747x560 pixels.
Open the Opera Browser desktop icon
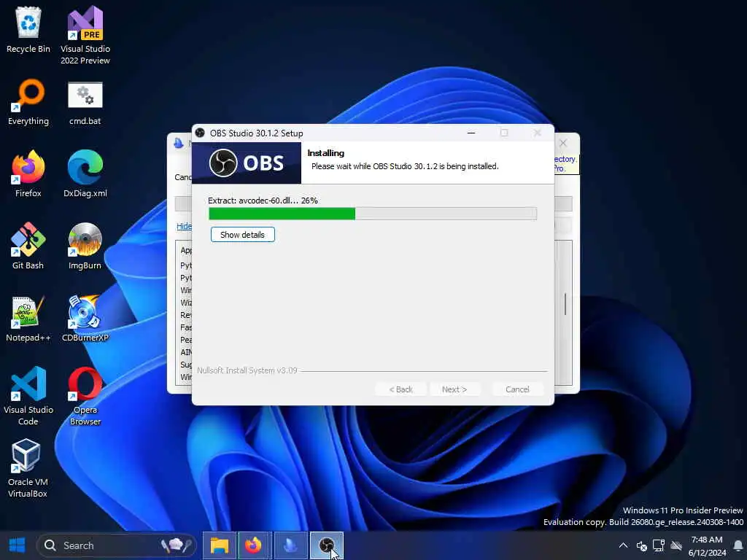(85, 396)
